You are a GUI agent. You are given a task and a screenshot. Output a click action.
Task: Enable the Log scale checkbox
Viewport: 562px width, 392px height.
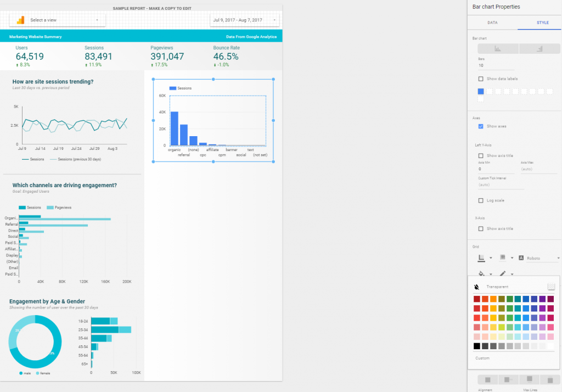click(x=481, y=200)
